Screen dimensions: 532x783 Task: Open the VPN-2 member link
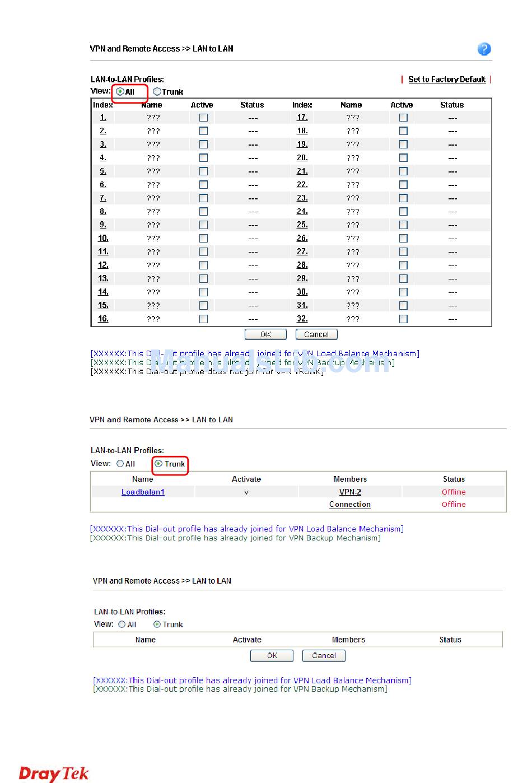(350, 492)
